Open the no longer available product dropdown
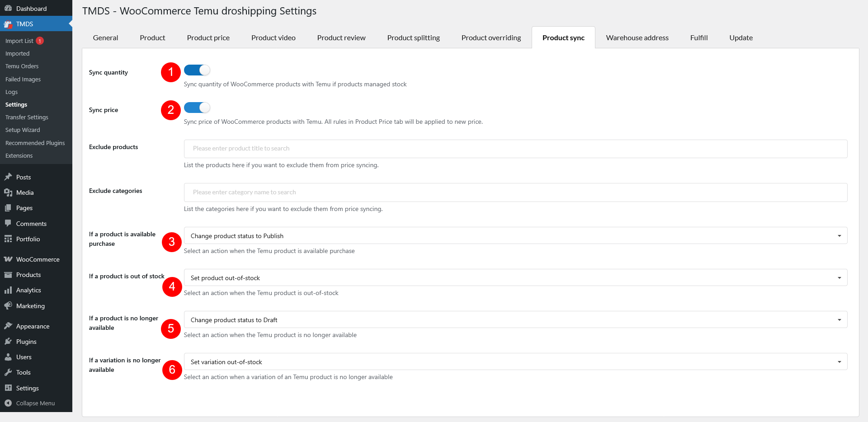Screen dimensions: 868x422 tap(515, 320)
